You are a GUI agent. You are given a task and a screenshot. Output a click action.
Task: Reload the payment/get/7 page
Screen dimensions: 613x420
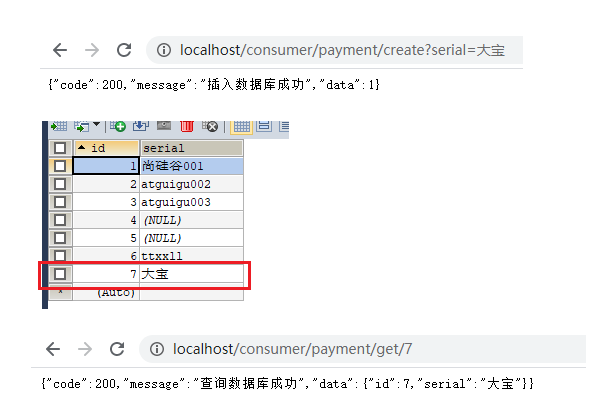pyautogui.click(x=117, y=349)
